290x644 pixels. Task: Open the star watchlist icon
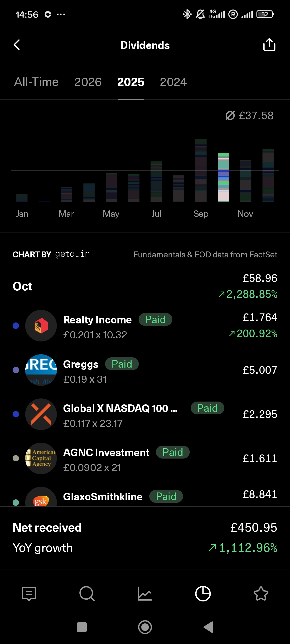click(x=261, y=593)
